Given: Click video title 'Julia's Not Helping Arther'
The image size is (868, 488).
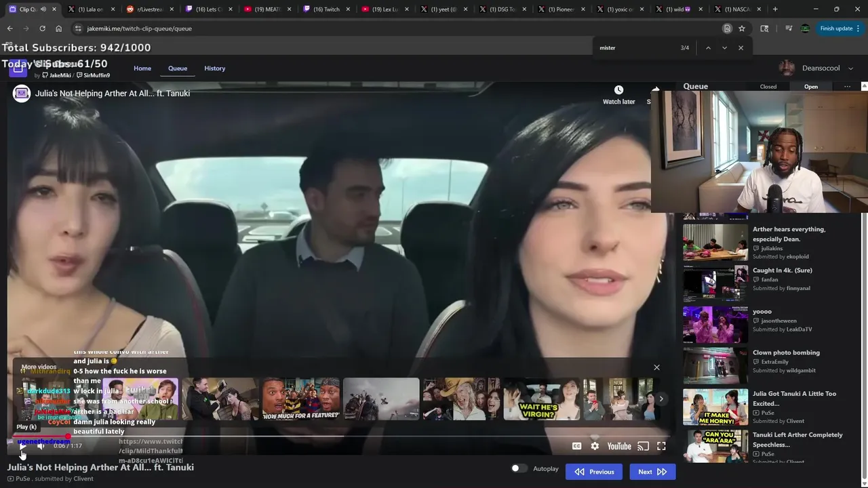Looking at the screenshot, I should click(x=113, y=94).
